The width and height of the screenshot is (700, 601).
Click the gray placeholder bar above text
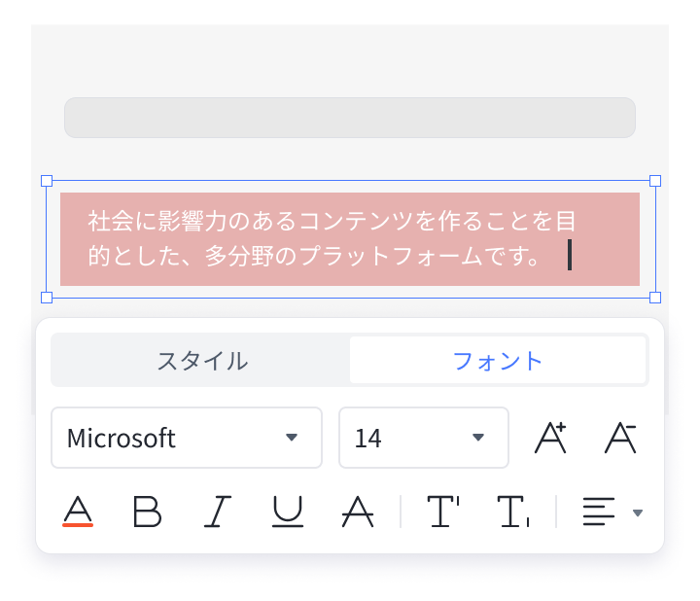click(x=349, y=118)
